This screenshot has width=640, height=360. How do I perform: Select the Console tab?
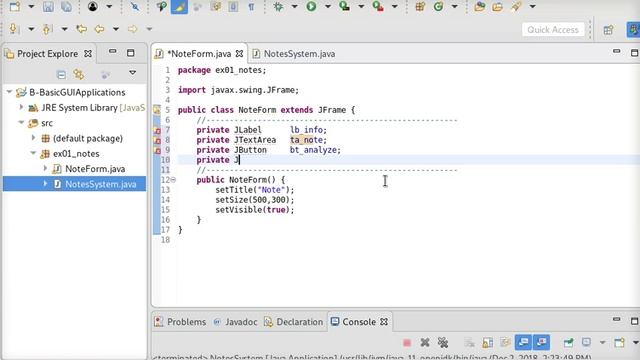(x=359, y=322)
